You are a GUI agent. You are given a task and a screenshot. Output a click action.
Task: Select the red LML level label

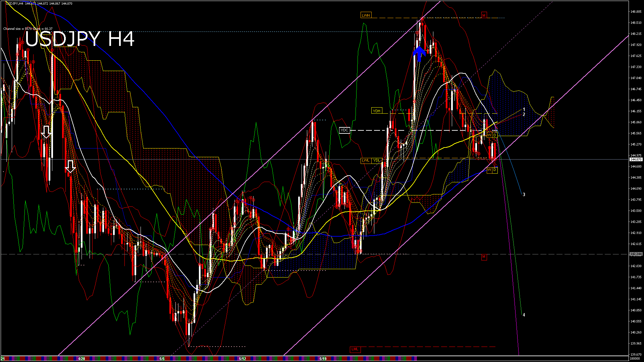coord(355,349)
